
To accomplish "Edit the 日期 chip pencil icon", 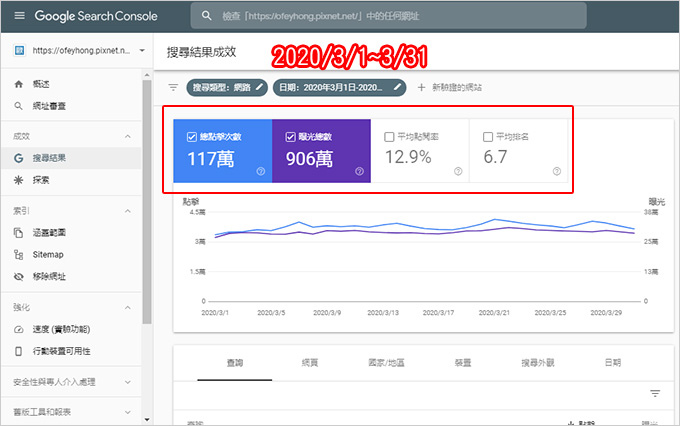I will (397, 87).
